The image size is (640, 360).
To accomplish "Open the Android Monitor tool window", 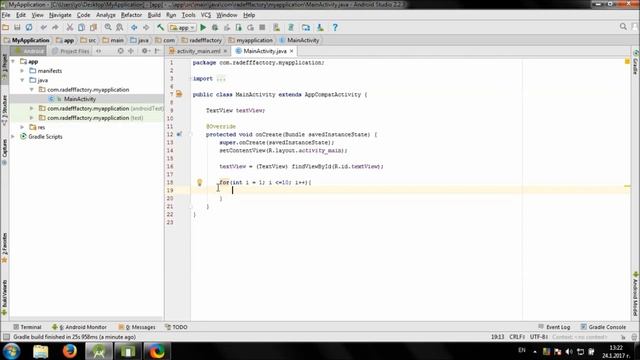I will click(x=79, y=327).
